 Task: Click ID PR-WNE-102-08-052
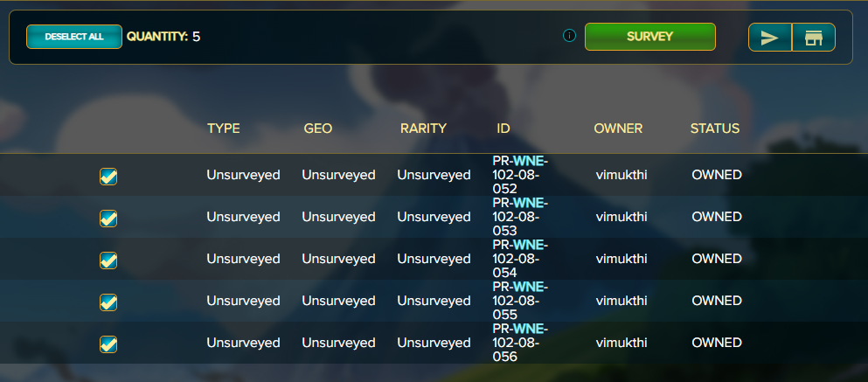(x=520, y=175)
